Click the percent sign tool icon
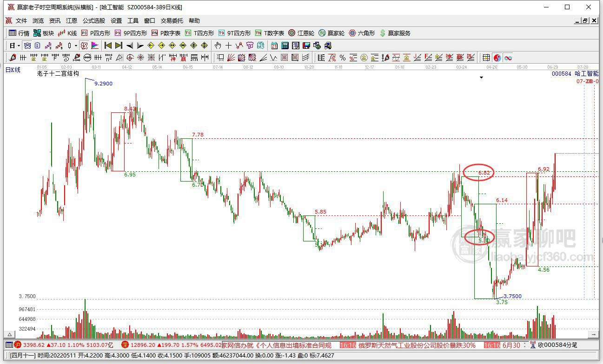 point(343,58)
